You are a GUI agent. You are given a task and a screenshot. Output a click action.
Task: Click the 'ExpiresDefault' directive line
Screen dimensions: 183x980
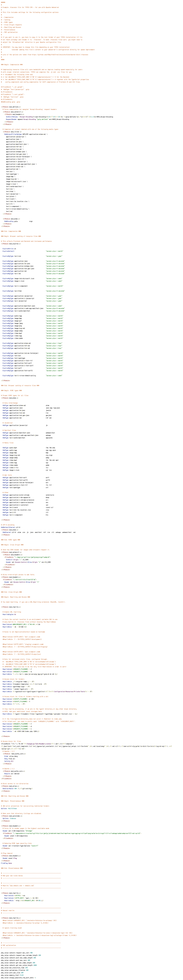33,251
